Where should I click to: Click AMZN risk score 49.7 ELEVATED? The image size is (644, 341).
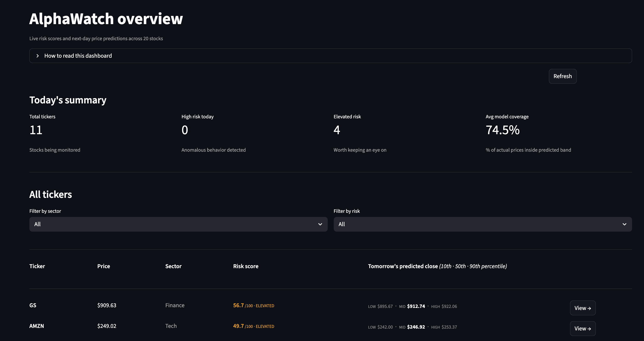point(254,326)
